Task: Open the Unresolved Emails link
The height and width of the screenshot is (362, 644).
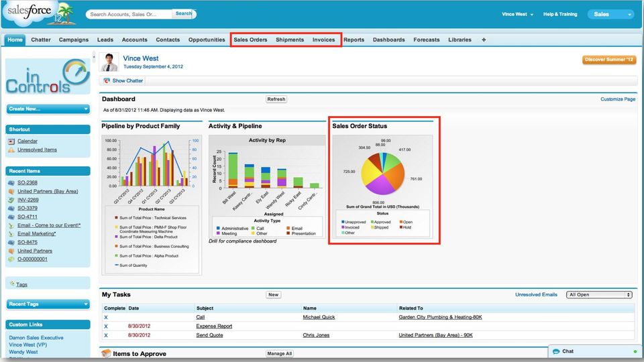Action: pyautogui.click(x=536, y=295)
